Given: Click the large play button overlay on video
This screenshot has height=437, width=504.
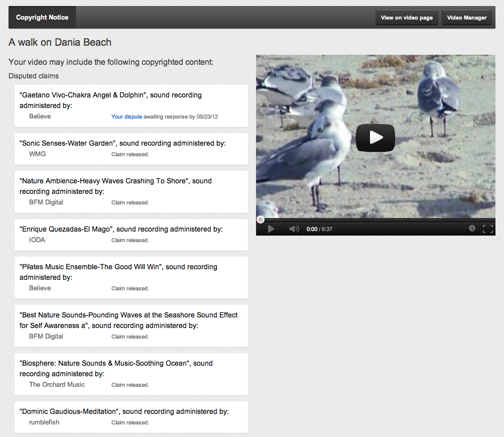Looking at the screenshot, I should [x=375, y=137].
